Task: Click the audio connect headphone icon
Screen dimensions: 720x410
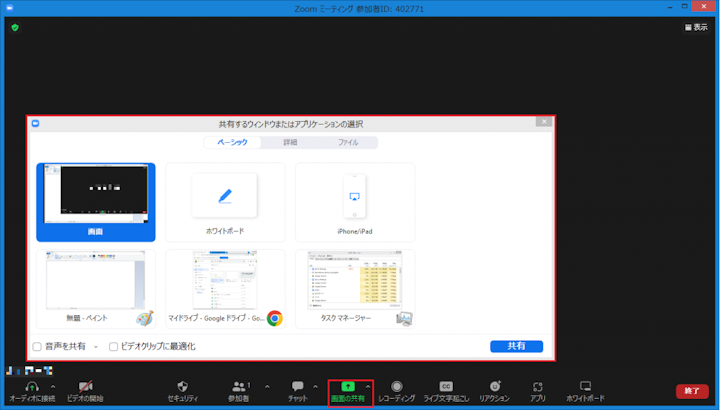Action: tap(31, 386)
